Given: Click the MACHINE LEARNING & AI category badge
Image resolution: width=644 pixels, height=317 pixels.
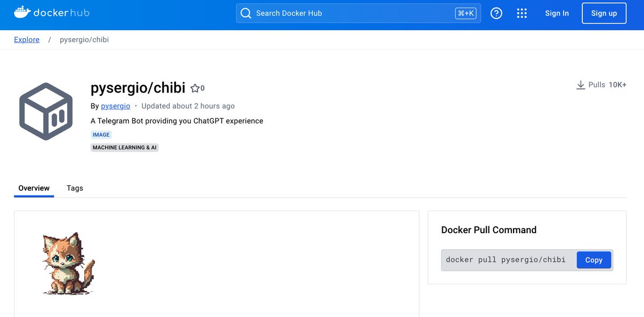Looking at the screenshot, I should (125, 147).
